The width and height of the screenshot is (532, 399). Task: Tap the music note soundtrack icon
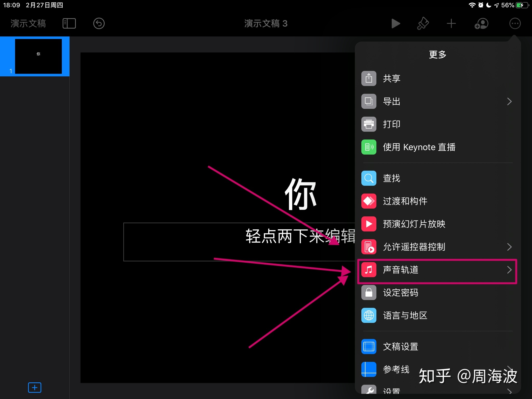(369, 270)
